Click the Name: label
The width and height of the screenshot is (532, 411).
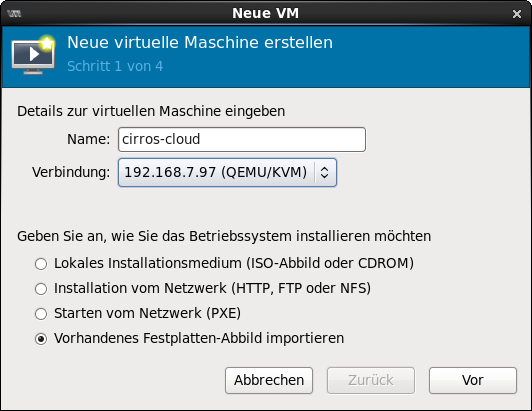click(89, 139)
